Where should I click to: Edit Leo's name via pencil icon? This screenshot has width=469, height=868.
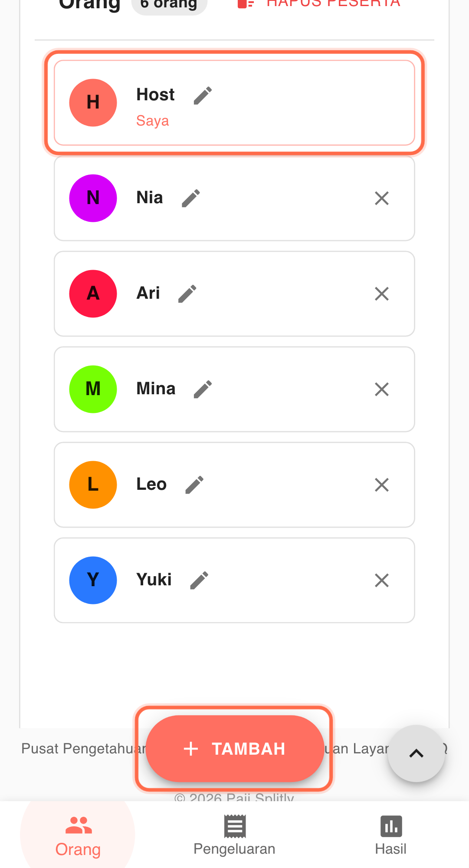pos(194,485)
